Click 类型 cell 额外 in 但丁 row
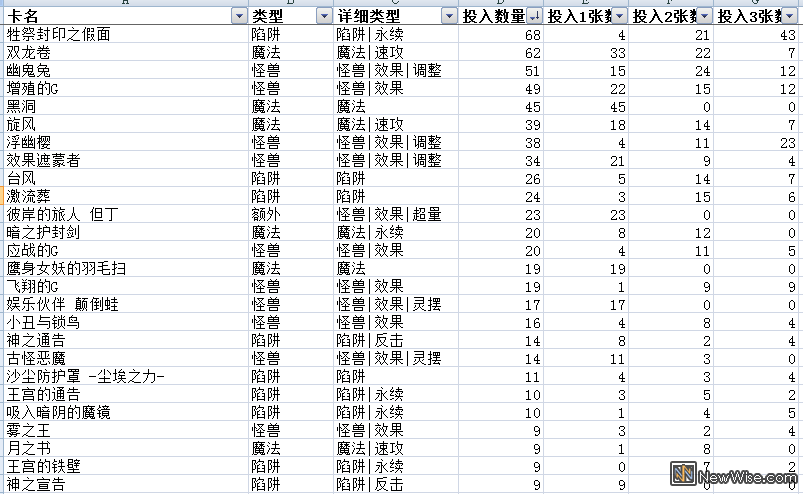The image size is (803, 494). 291,214
